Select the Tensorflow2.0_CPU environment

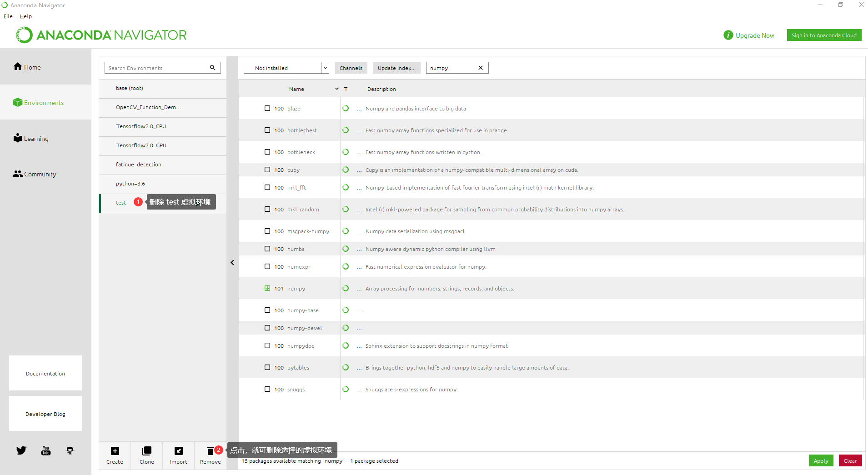point(163,126)
